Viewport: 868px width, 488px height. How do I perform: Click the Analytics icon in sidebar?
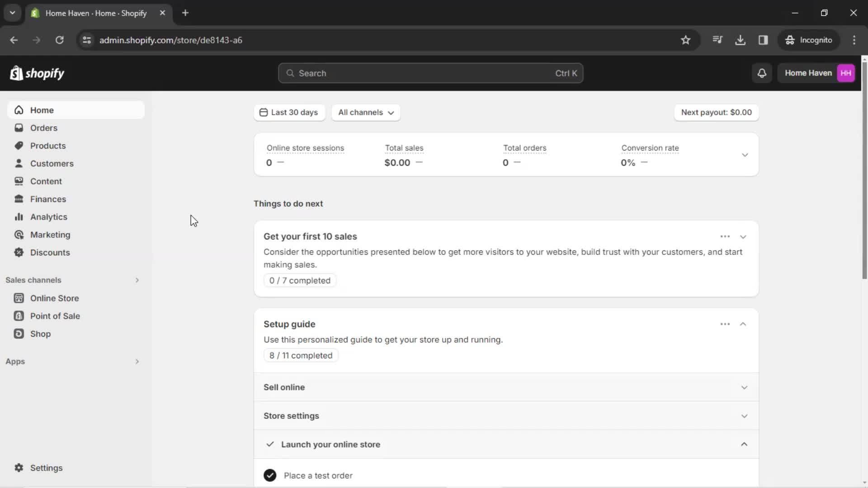click(x=19, y=216)
